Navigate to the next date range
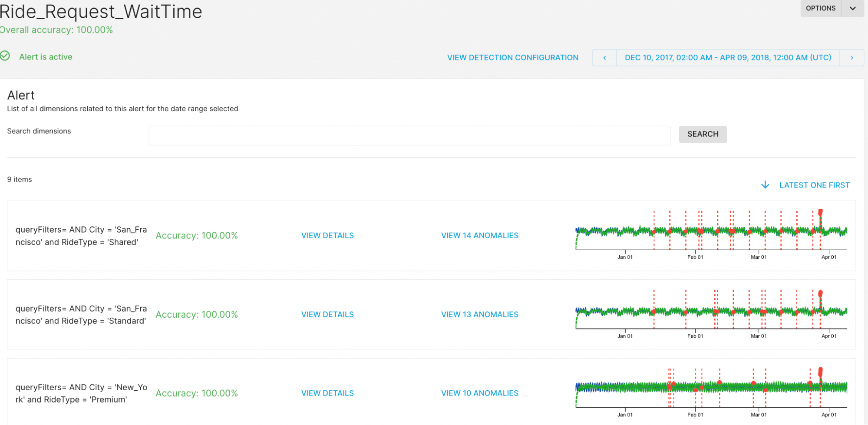 pyautogui.click(x=851, y=57)
